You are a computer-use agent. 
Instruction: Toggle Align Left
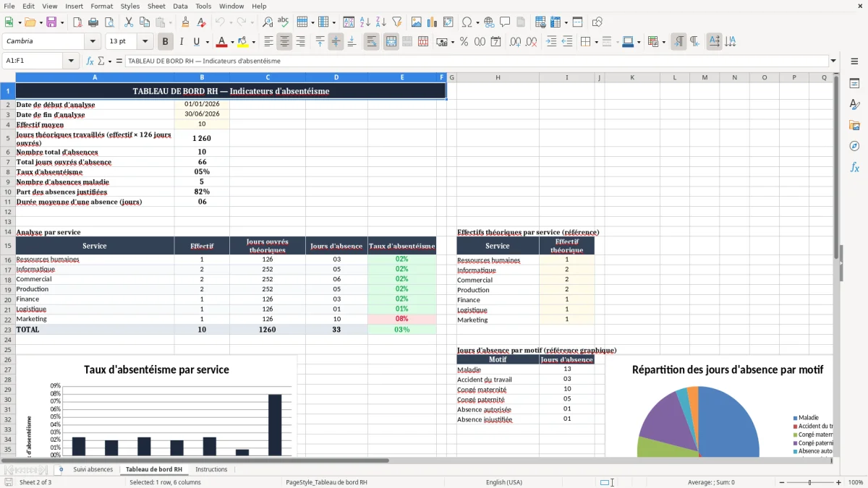[268, 42]
